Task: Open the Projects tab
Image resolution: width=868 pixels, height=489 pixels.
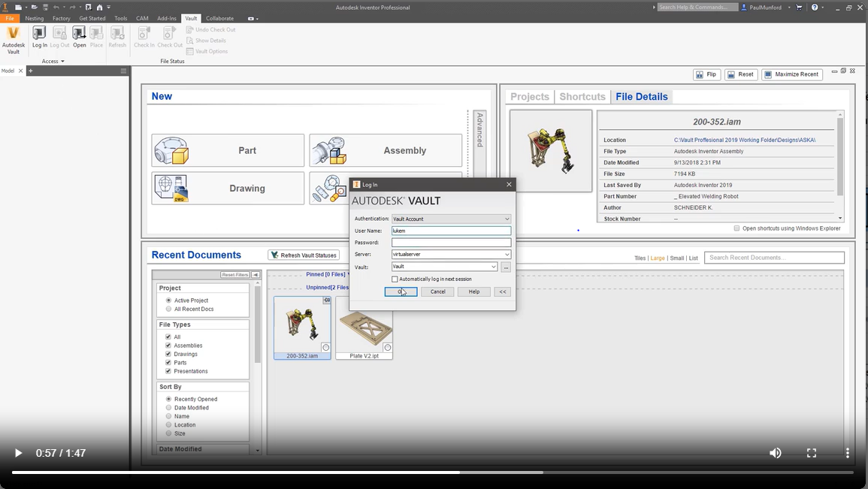Action: pos(530,97)
